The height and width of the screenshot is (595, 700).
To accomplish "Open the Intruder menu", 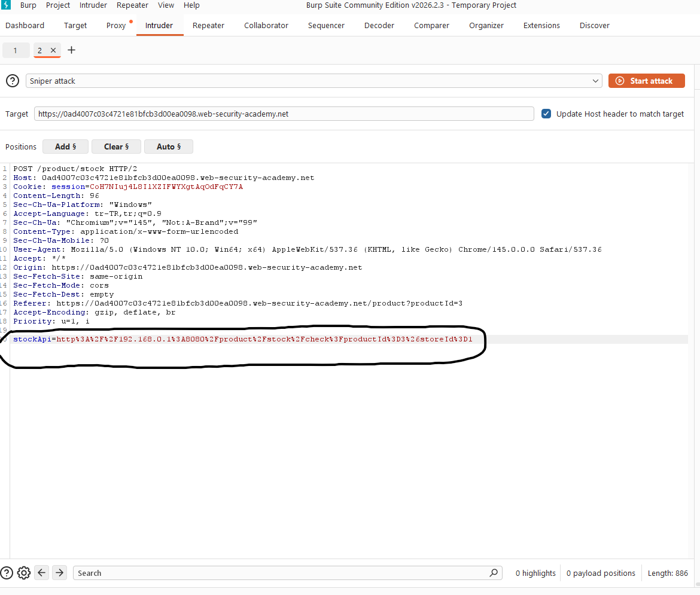I will (93, 5).
